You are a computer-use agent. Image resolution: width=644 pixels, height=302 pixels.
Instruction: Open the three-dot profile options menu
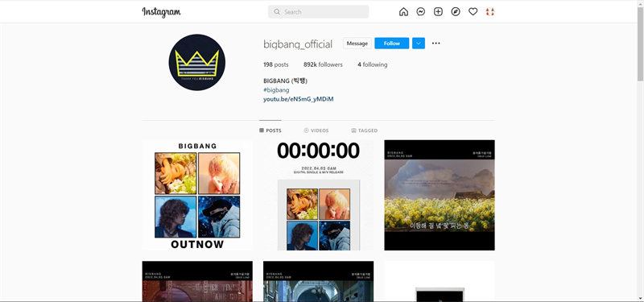click(436, 43)
